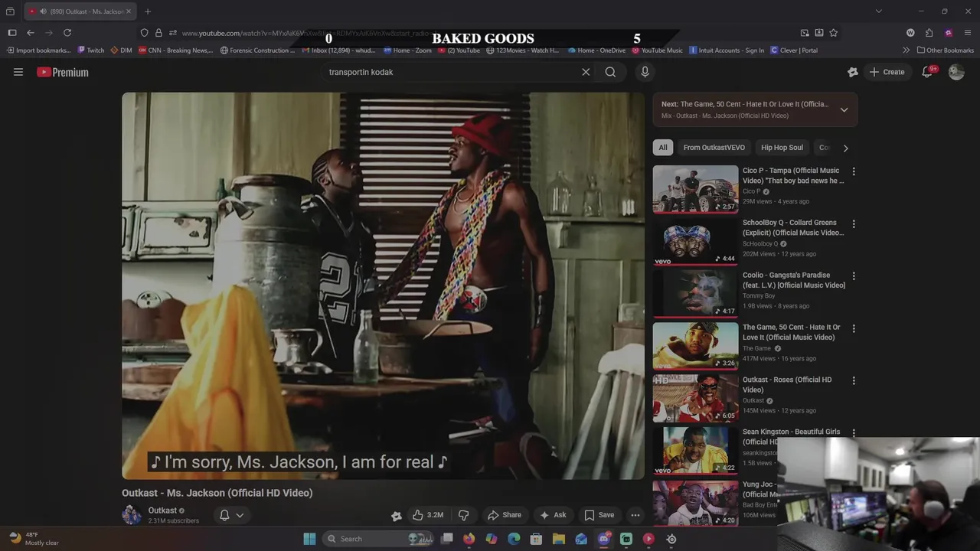
Task: Dislike the video with thumbs down
Action: [463, 515]
